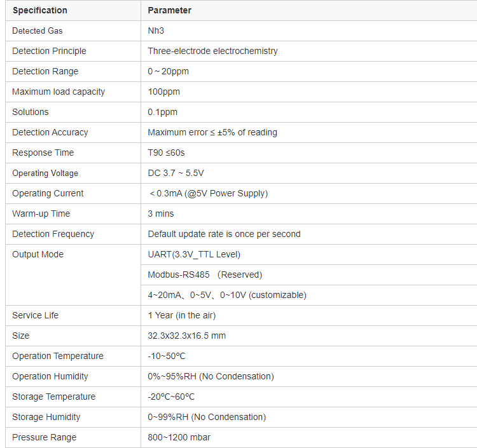Click the Parameter column header
The image size is (477, 448).
(169, 10)
